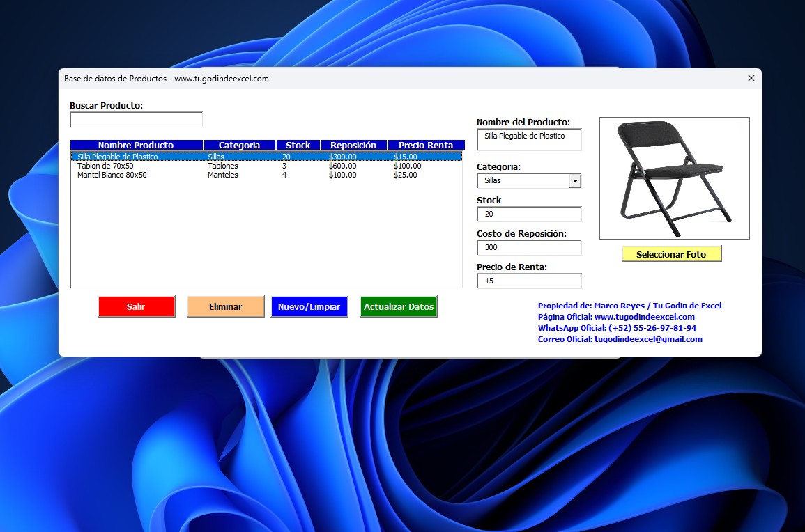The height and width of the screenshot is (532, 805).
Task: Click the Precio de Renta field
Action: 529,281
